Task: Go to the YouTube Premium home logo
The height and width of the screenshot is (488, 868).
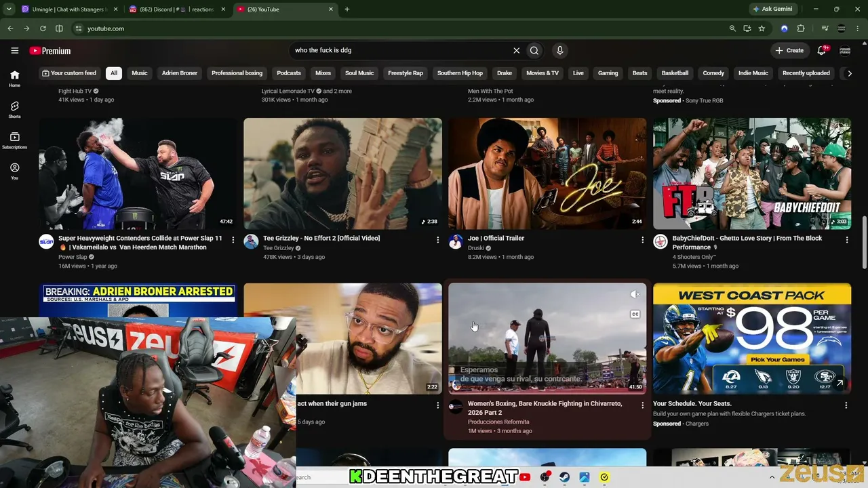Action: 50,51
